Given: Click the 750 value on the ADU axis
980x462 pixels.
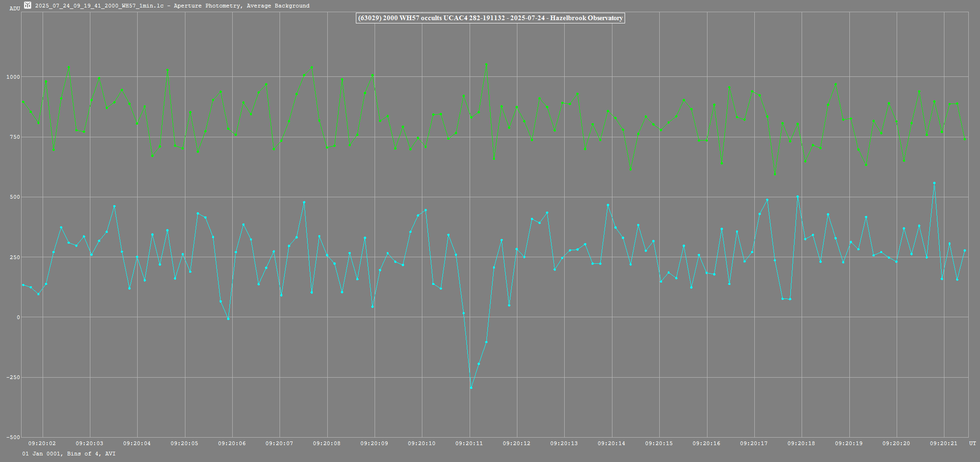Looking at the screenshot, I should 14,137.
